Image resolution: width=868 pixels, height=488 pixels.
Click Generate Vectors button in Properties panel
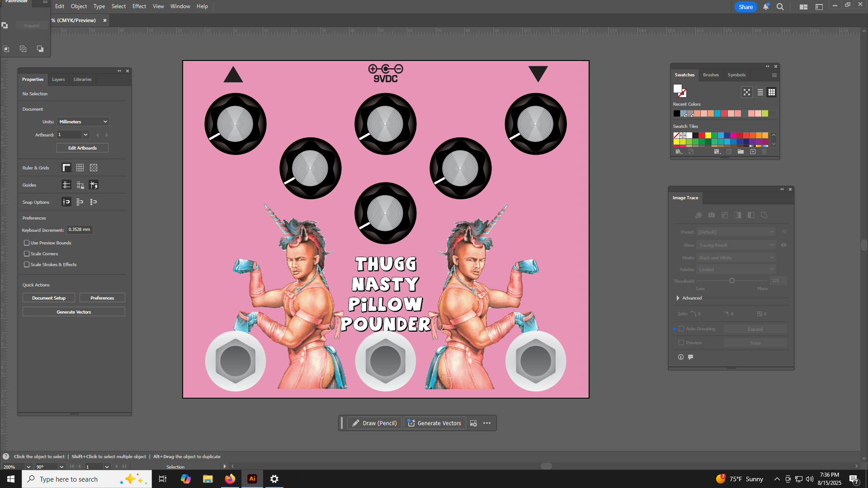pos(74,312)
